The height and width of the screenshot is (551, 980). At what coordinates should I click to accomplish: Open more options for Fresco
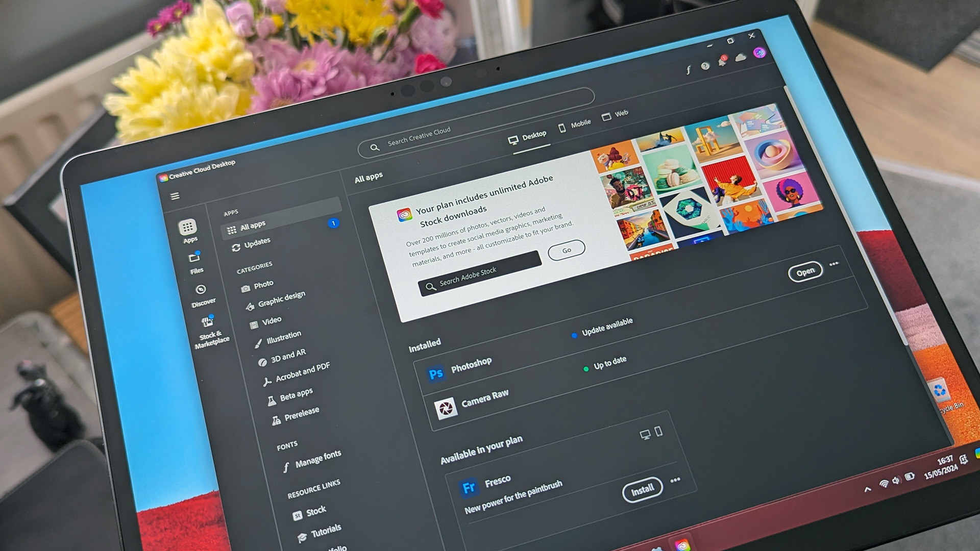click(x=675, y=480)
